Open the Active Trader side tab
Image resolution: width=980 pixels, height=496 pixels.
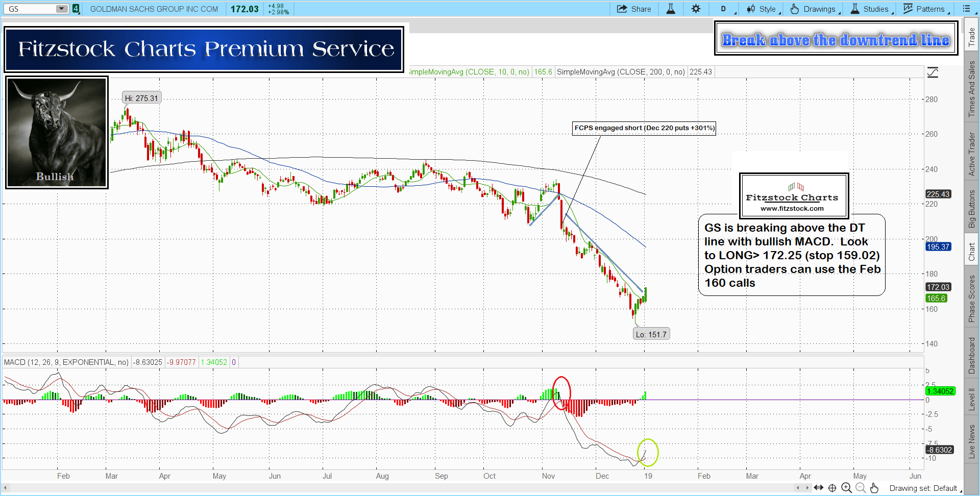pos(971,154)
